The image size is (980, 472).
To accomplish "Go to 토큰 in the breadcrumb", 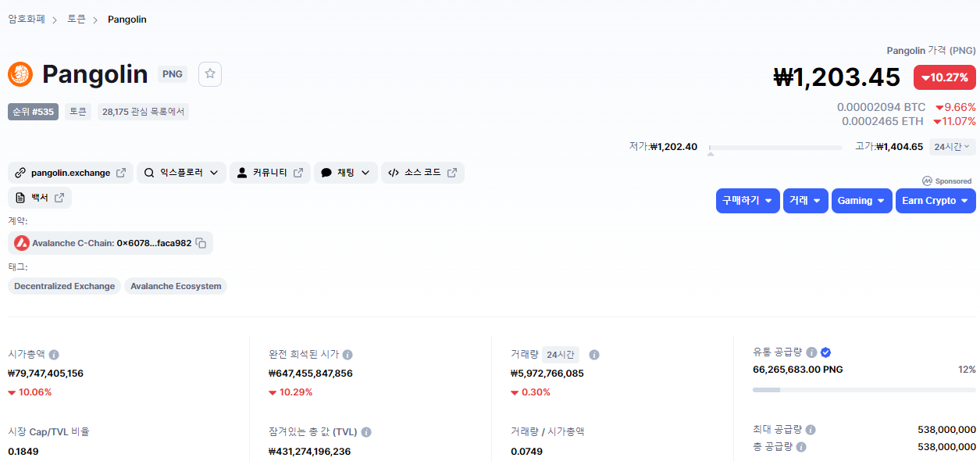I will (x=77, y=19).
